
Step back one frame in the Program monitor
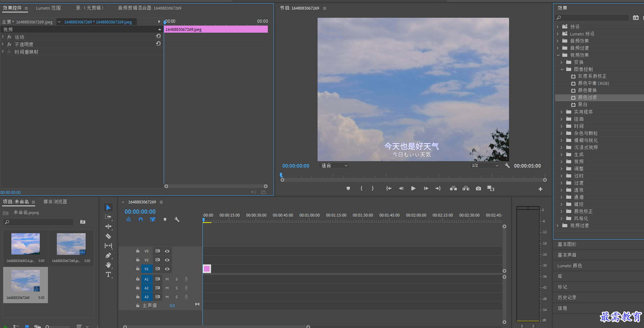click(401, 188)
